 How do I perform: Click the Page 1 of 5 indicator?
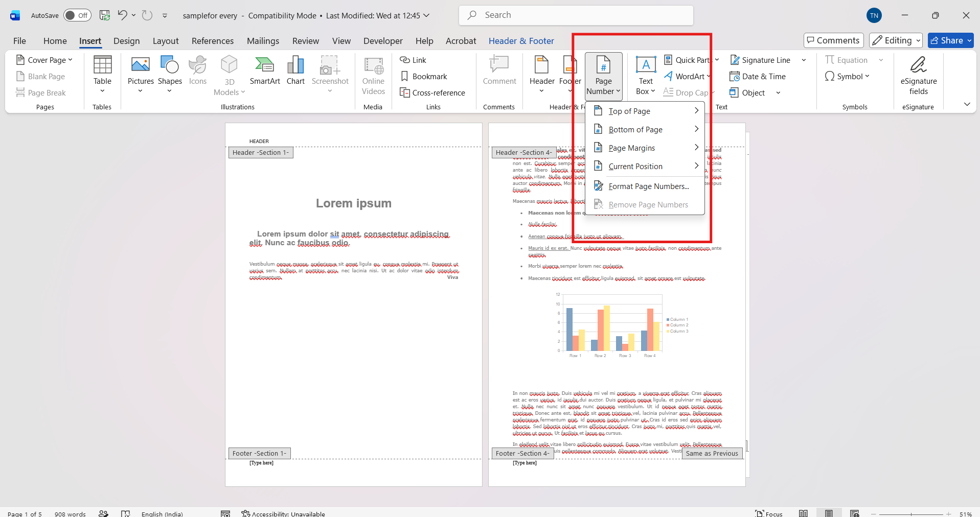click(25, 513)
